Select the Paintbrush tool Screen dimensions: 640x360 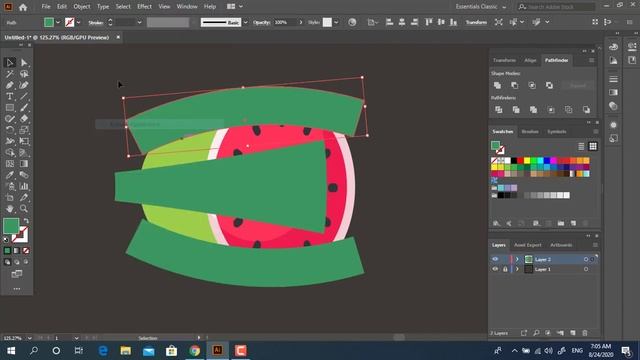coord(24,108)
